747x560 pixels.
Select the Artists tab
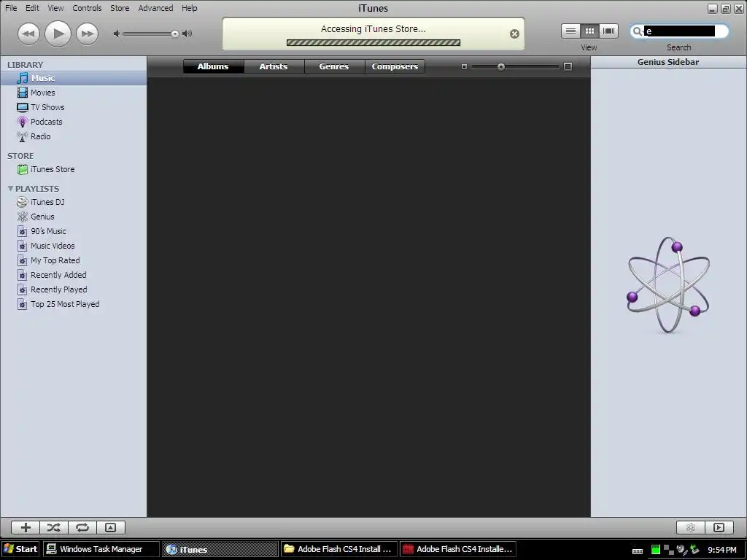click(274, 66)
